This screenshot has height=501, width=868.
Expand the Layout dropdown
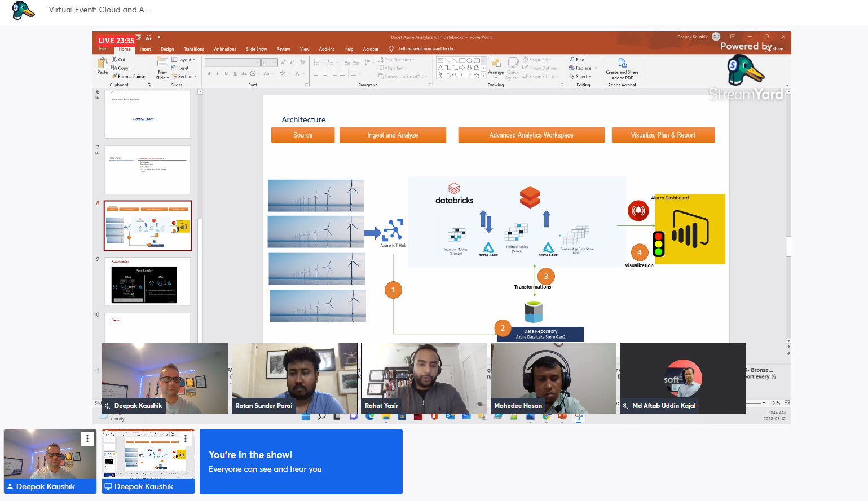coord(183,59)
